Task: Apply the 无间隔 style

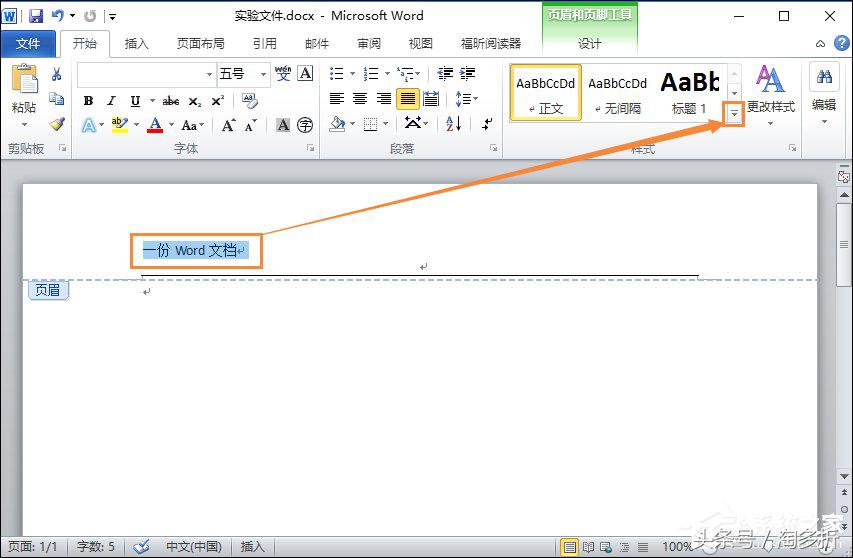Action: (x=617, y=92)
